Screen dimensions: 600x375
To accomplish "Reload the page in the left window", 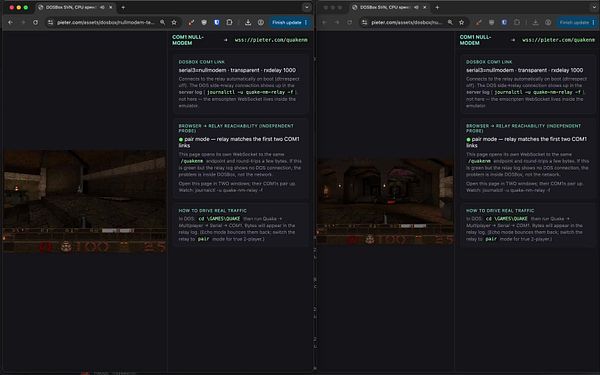I will (35, 23).
